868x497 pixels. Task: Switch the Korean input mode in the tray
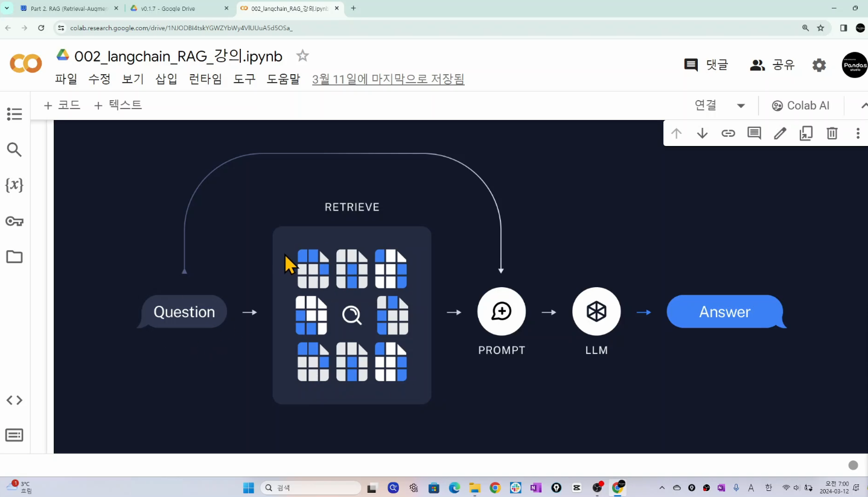(x=768, y=487)
